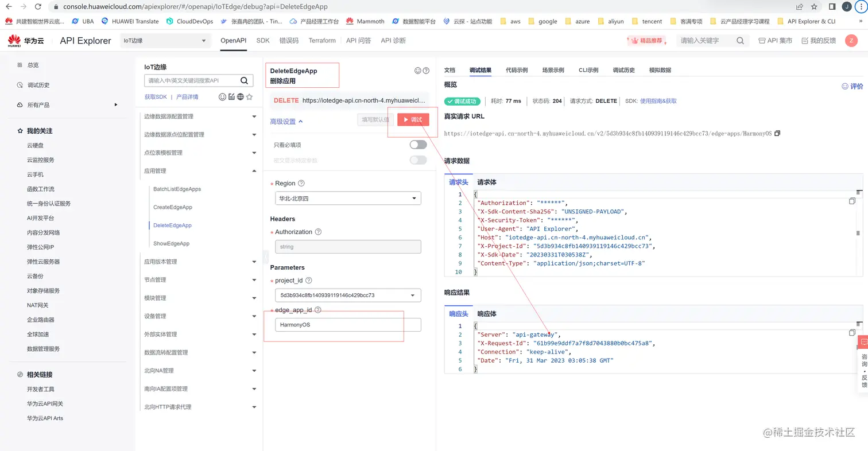Viewport: 868px width, 451px height.
Task: Open the 获取SDK link
Action: (x=156, y=97)
